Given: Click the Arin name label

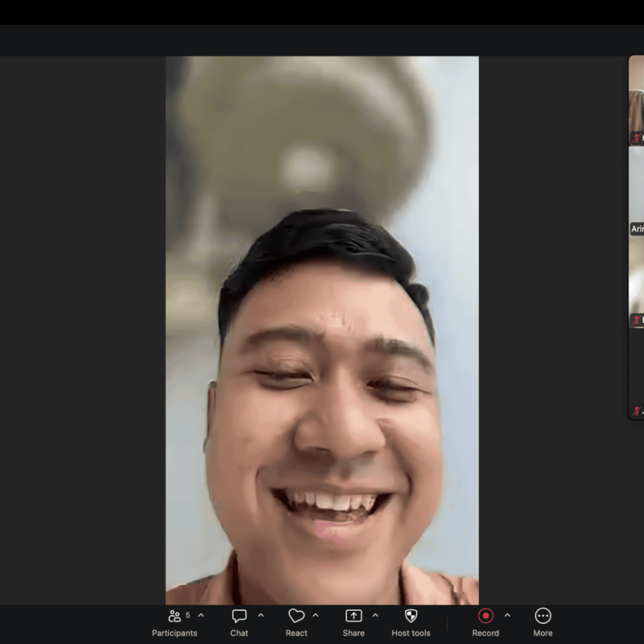Looking at the screenshot, I should coord(638,229).
